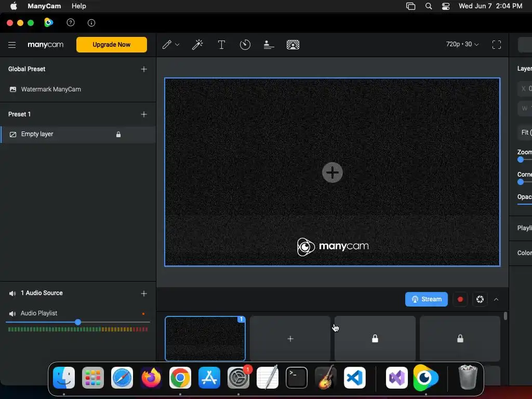Open the virtual background chroma key tool
Image resolution: width=532 pixels, height=399 pixels.
(293, 45)
